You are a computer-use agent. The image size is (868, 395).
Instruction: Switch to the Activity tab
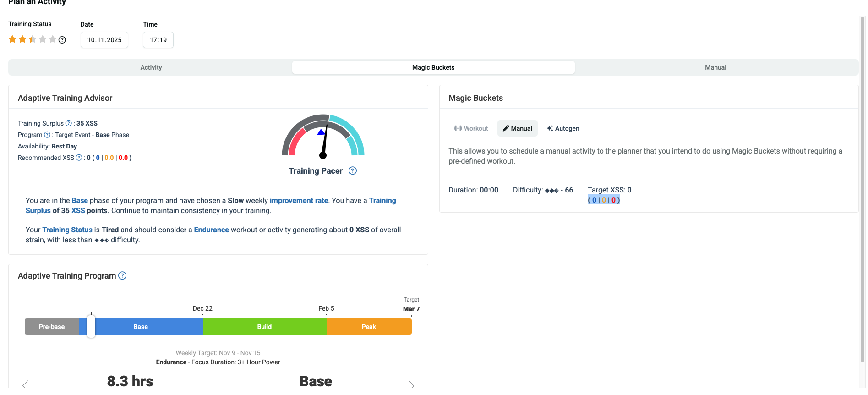pyautogui.click(x=151, y=67)
